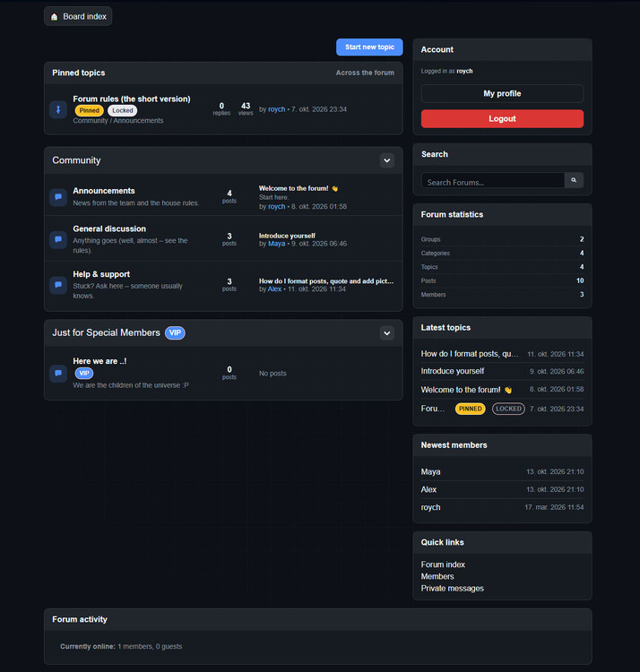Open Private messages in Quick links
640x672 pixels.
(453, 589)
